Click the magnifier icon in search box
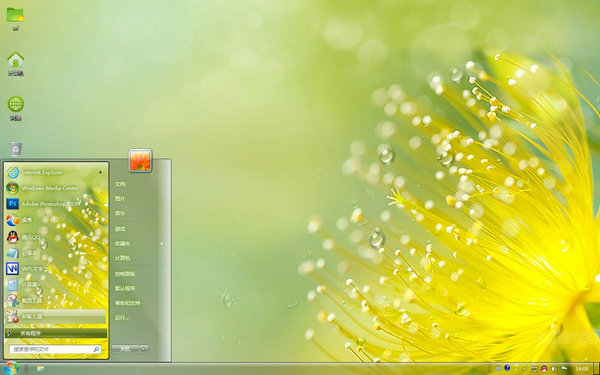 [96, 349]
